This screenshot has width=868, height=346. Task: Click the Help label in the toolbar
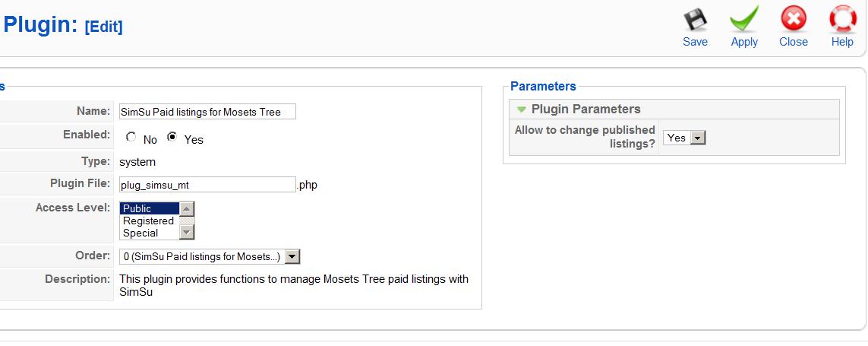(842, 43)
